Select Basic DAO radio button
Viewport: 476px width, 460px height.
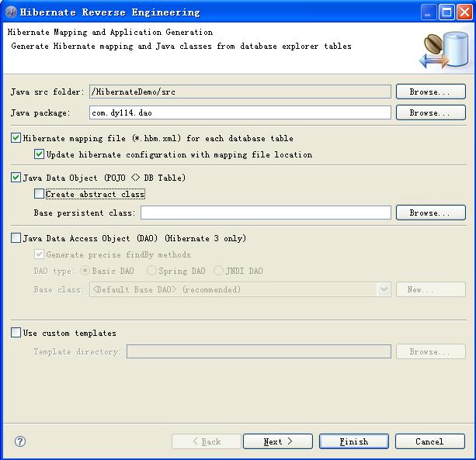click(x=85, y=271)
